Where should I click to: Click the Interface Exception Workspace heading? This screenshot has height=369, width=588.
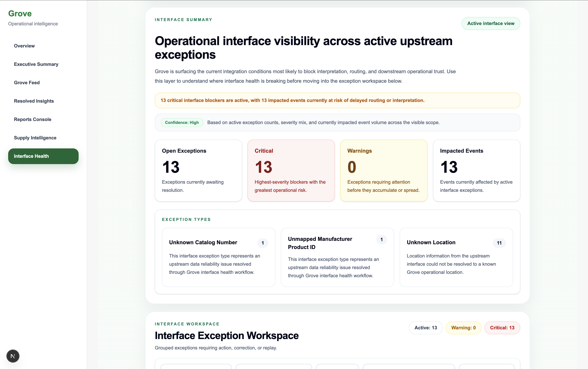pyautogui.click(x=227, y=336)
